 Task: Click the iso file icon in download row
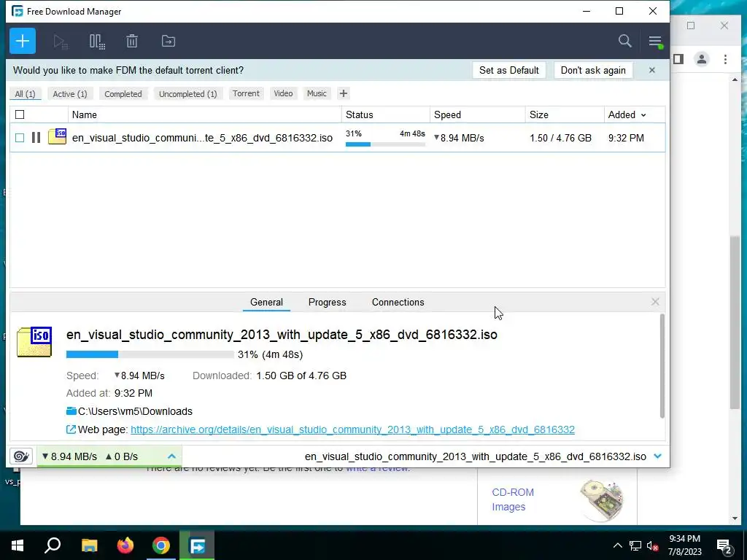click(57, 136)
